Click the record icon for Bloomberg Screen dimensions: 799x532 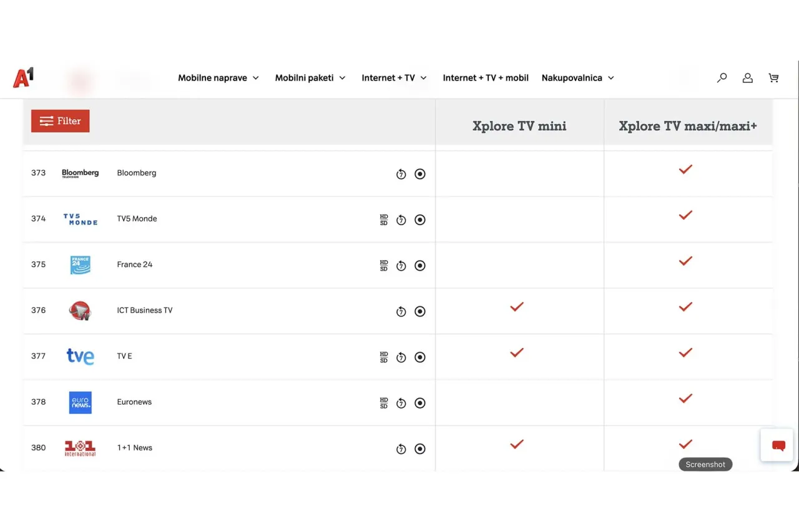(x=420, y=174)
